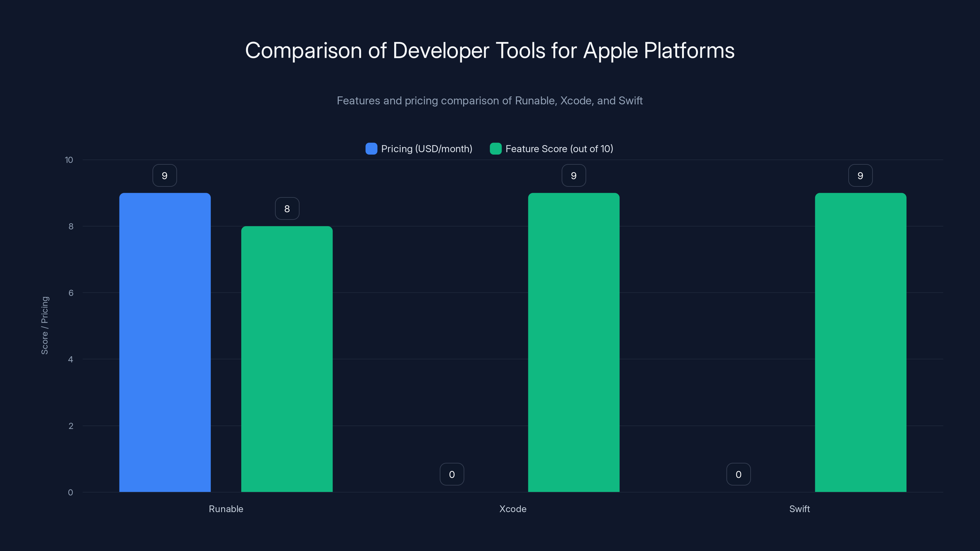Click the green Feature Score legend swatch
The width and height of the screenshot is (980, 551).
tap(496, 149)
